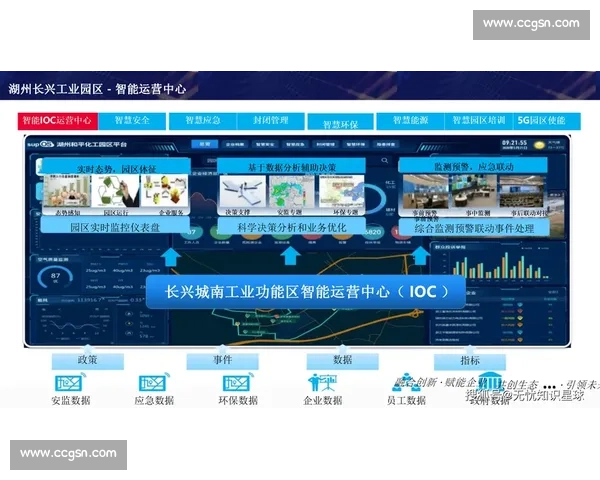The width and height of the screenshot is (600, 480).
Task: Open the 智能IOC运营中心 red tab
Action: tap(57, 121)
